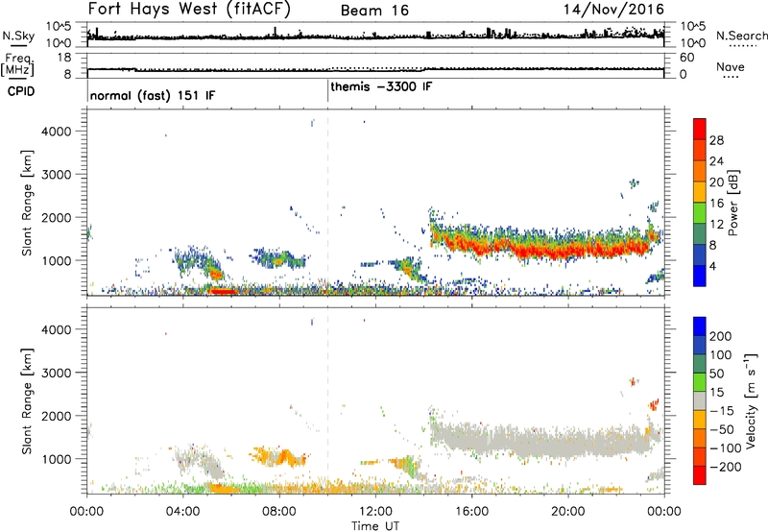Click the '20:00' time tick label
The image size is (768, 532).
(567, 512)
